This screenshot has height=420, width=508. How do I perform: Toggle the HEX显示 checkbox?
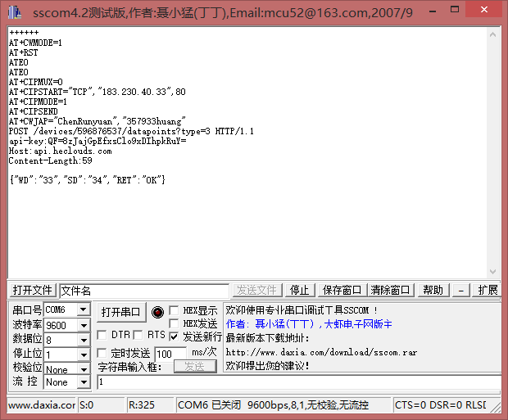(174, 310)
